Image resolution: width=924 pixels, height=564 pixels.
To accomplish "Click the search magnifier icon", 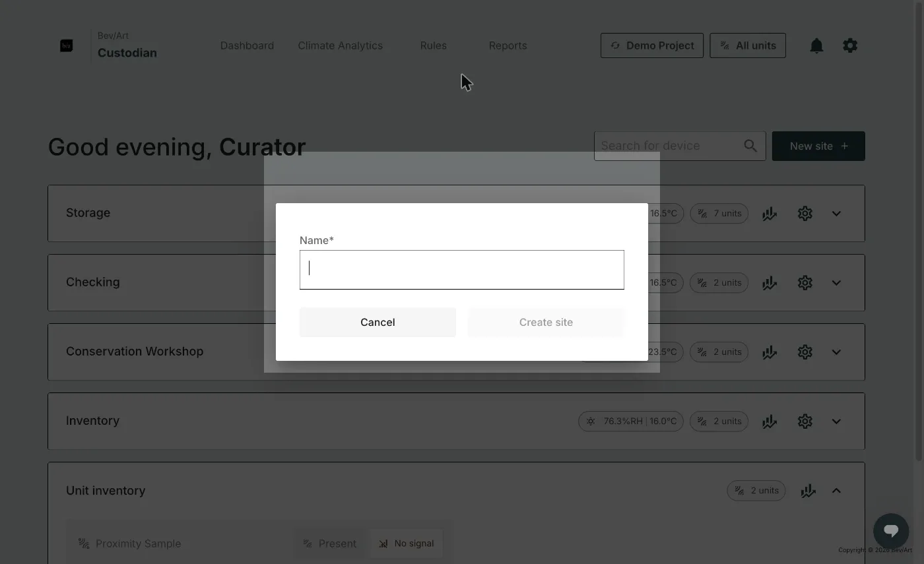I will click(x=750, y=146).
